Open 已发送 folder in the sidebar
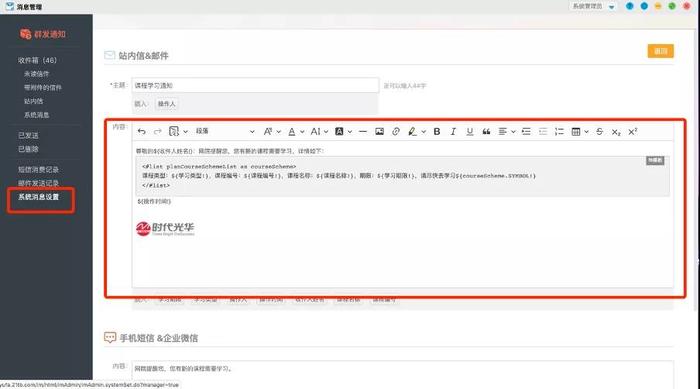Screen dimensions: 700x389 [x=28, y=135]
